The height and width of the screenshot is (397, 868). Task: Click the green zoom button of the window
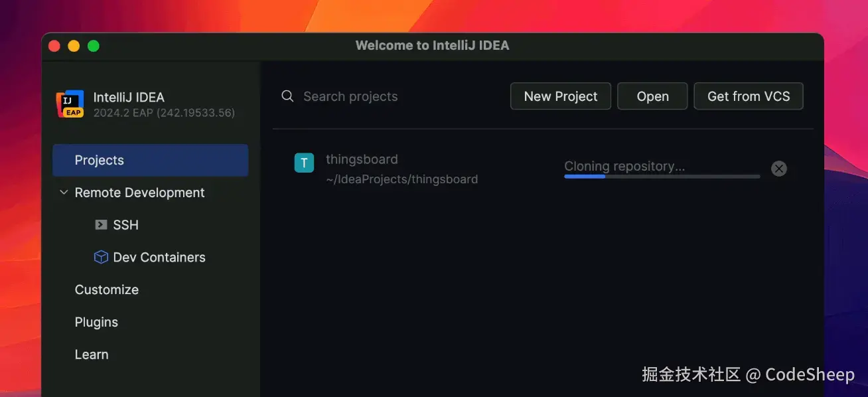point(94,45)
